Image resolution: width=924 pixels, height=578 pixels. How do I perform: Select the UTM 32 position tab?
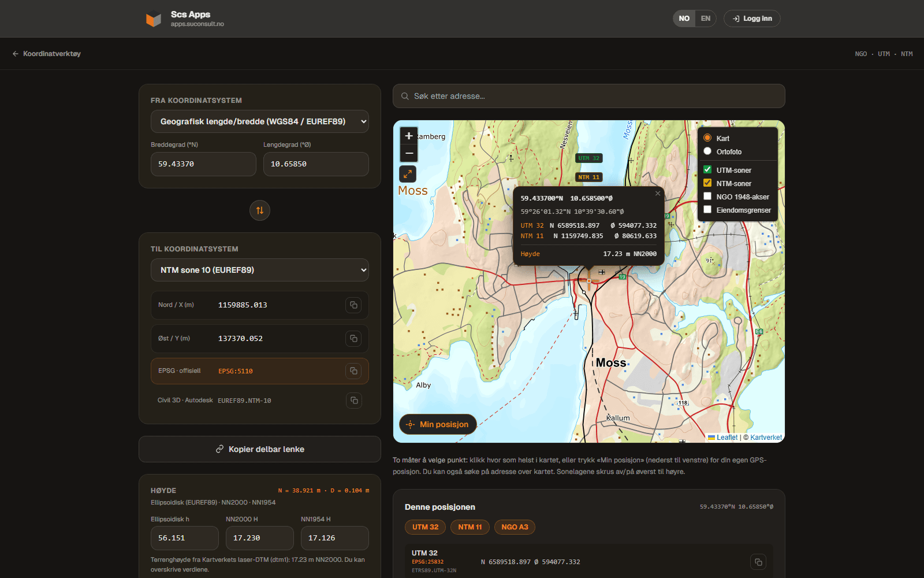(x=426, y=527)
